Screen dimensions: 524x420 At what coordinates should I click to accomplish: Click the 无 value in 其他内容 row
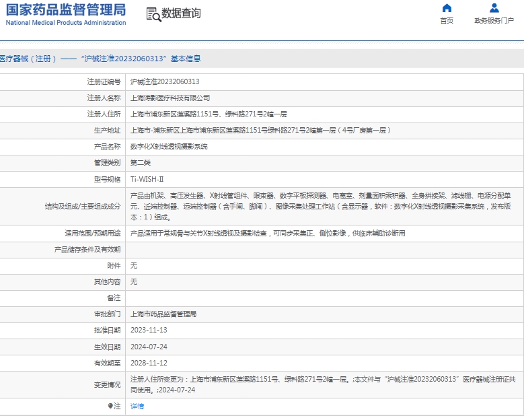134,282
